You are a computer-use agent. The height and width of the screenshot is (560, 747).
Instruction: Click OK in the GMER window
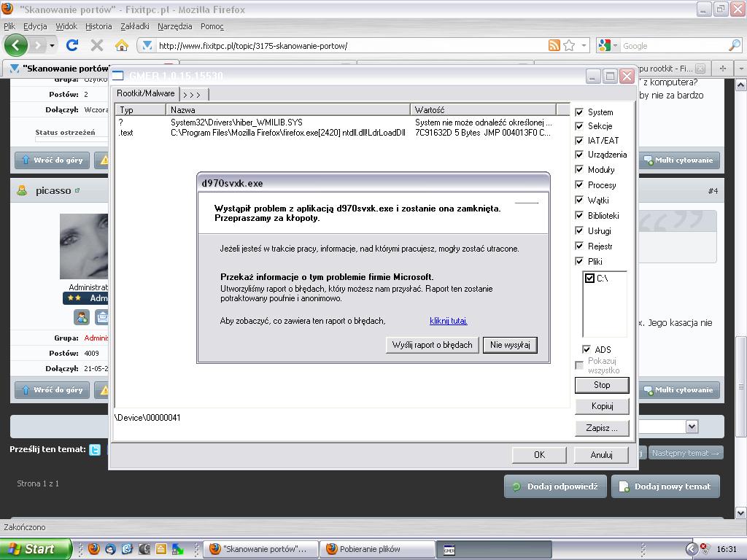coord(539,455)
